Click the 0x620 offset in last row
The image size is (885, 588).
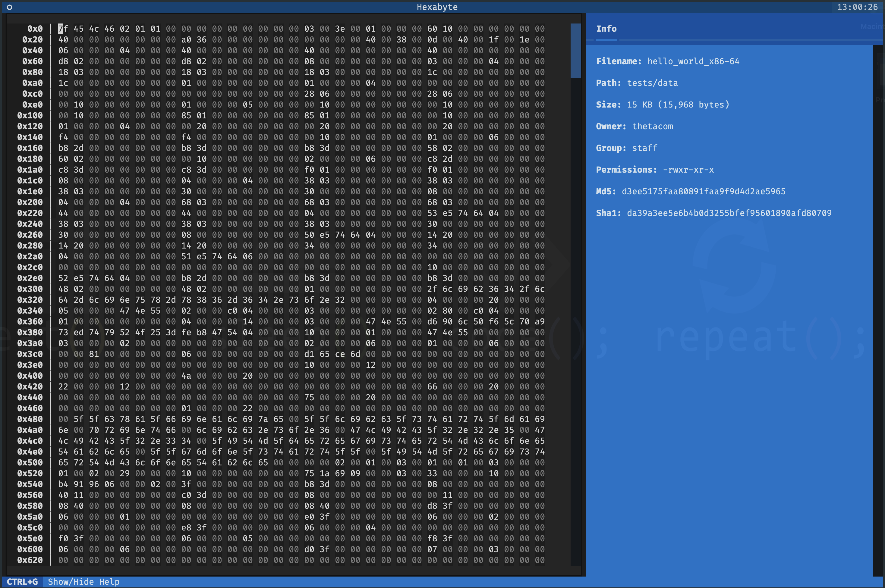click(30, 560)
